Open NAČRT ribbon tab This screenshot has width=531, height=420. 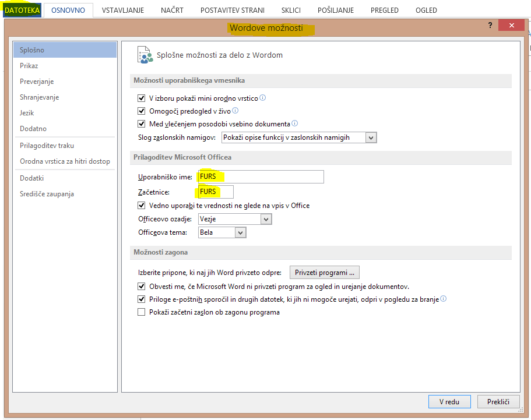pyautogui.click(x=172, y=10)
